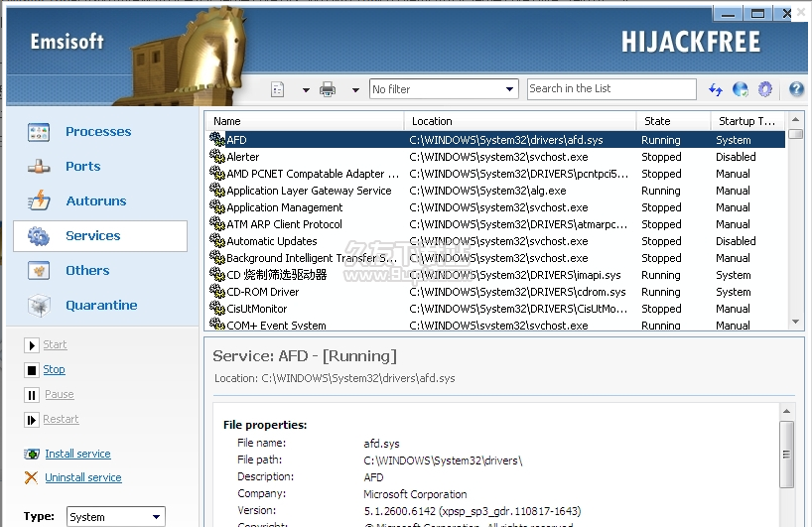The width and height of the screenshot is (812, 527).
Task: Click the Uninstall service X icon
Action: 31,477
